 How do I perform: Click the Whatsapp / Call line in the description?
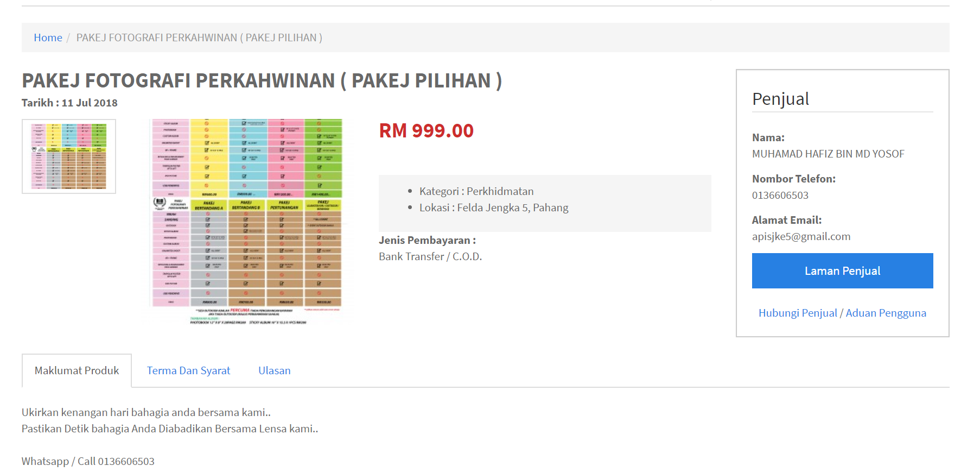point(88,461)
